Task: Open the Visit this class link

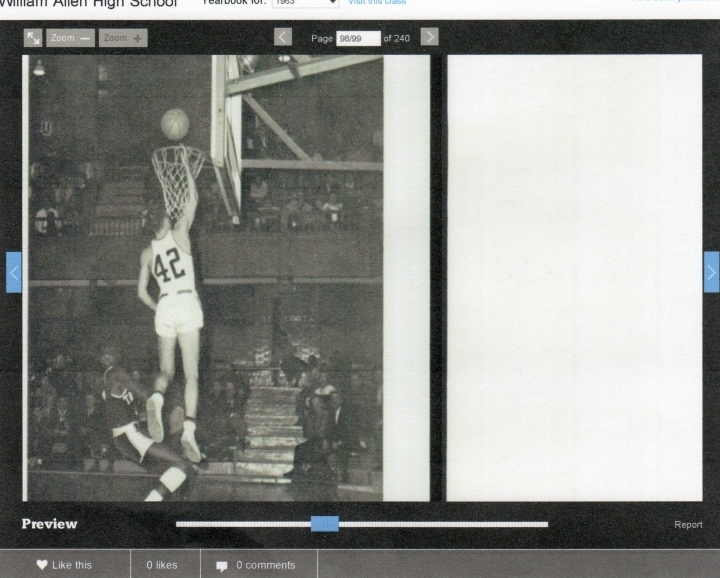Action: (x=377, y=2)
